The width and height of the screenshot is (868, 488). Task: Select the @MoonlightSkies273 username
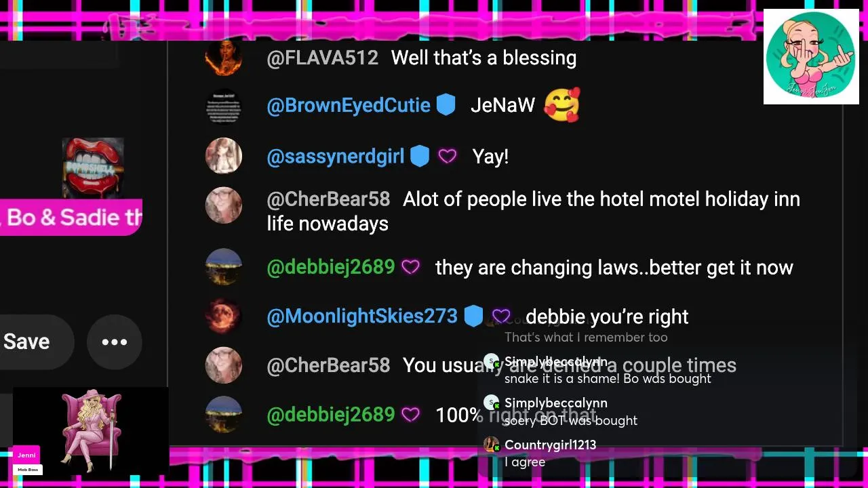coord(362,317)
